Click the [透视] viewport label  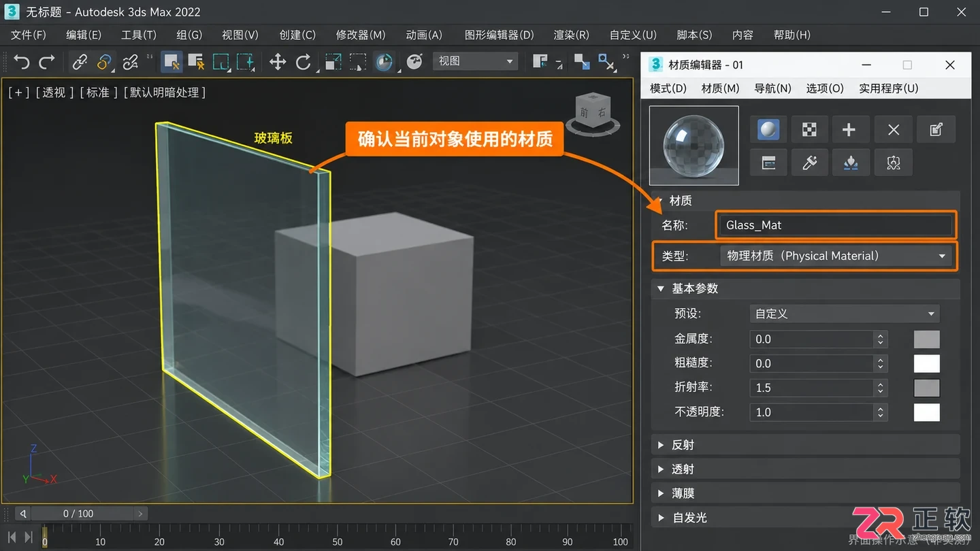click(x=54, y=93)
